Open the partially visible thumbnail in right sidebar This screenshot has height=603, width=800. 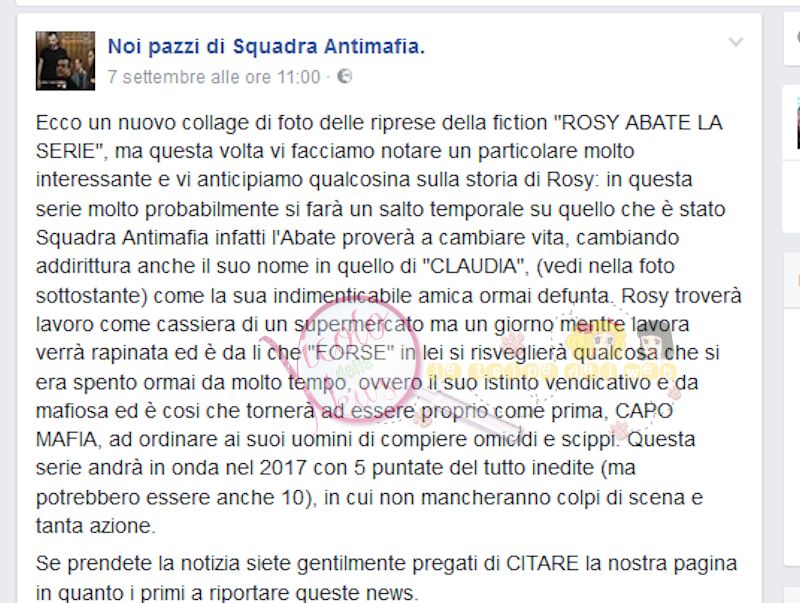(x=797, y=122)
